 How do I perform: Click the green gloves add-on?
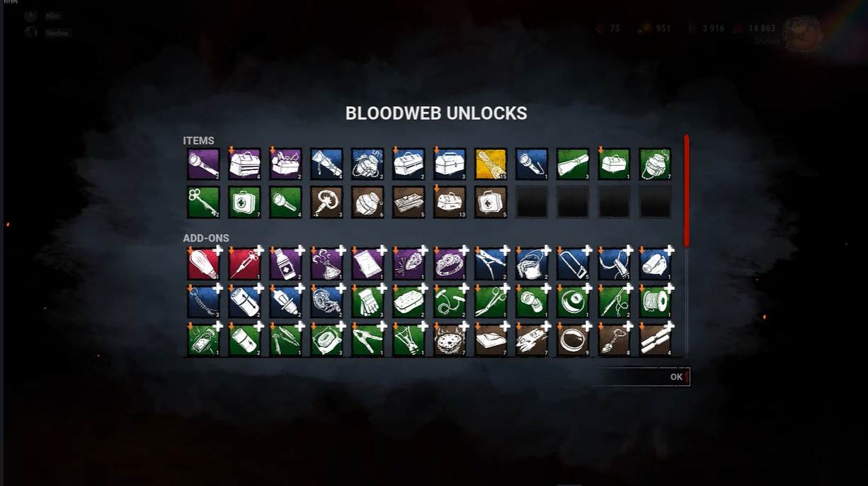click(367, 302)
